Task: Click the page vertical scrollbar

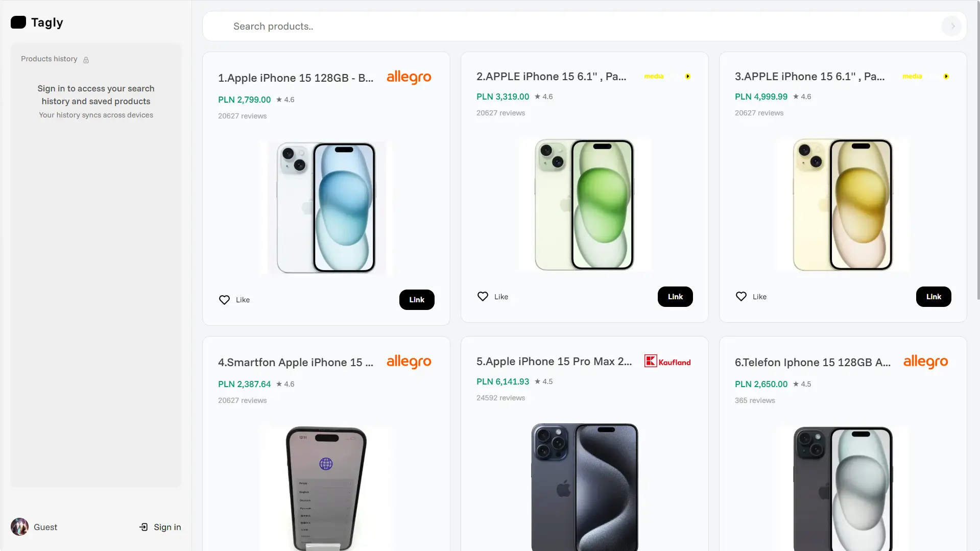Action: point(977,153)
